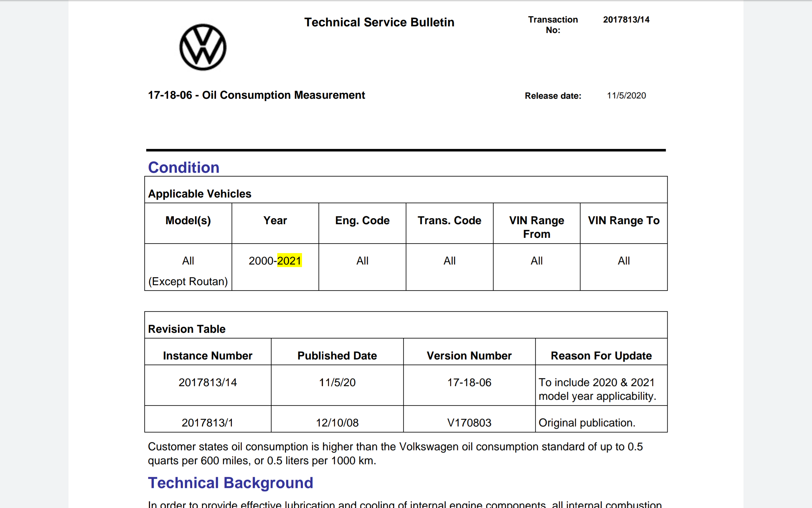Select instance number 2017813/1
The width and height of the screenshot is (812, 508).
point(208,423)
